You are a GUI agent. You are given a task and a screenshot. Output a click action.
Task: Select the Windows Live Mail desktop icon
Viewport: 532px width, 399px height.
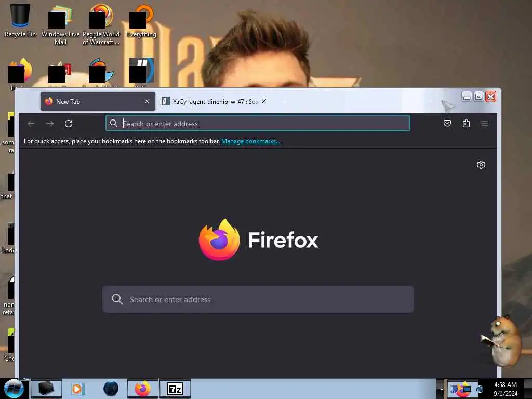coord(60,24)
